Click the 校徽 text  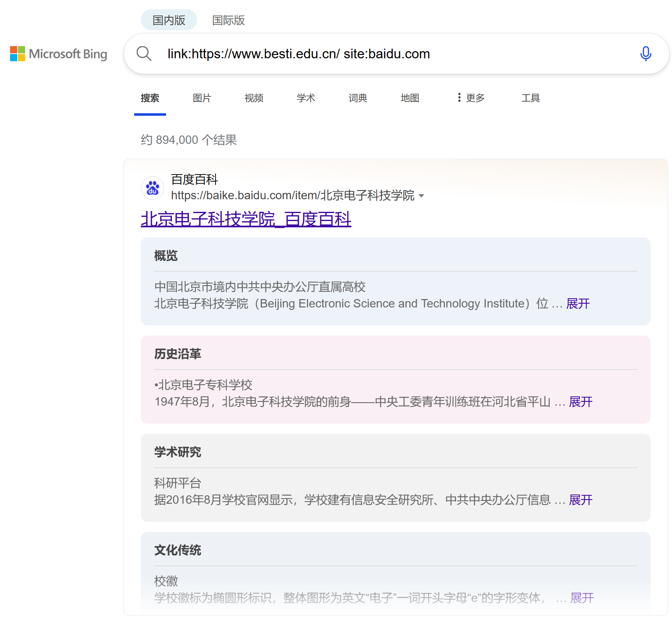(x=166, y=581)
